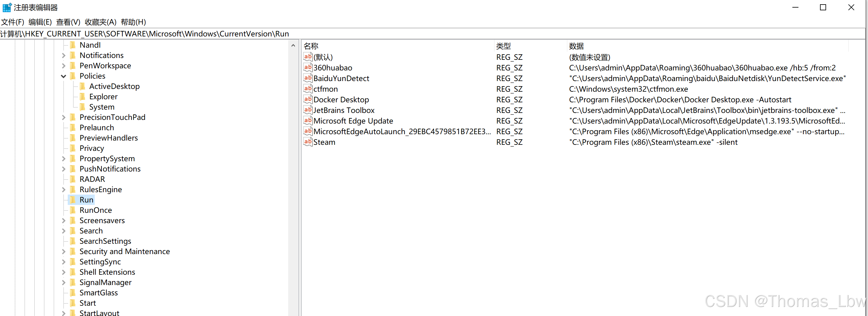Click the folder icon next to Notifications
The width and height of the screenshot is (868, 316).
pyautogui.click(x=73, y=55)
